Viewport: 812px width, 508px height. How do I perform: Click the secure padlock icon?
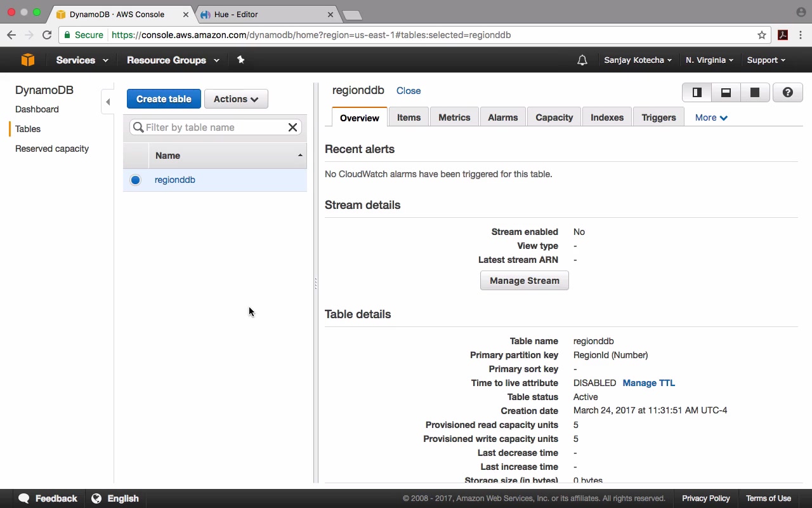(x=67, y=35)
